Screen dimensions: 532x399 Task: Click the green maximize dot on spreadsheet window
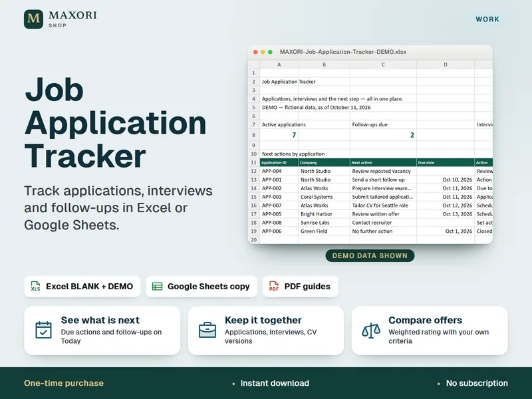(270, 52)
